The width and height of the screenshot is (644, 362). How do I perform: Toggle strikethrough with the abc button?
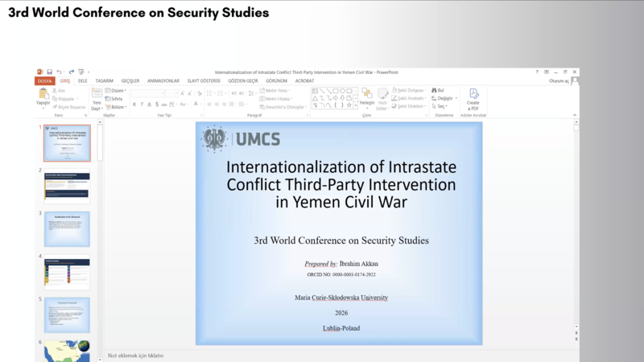coord(164,105)
